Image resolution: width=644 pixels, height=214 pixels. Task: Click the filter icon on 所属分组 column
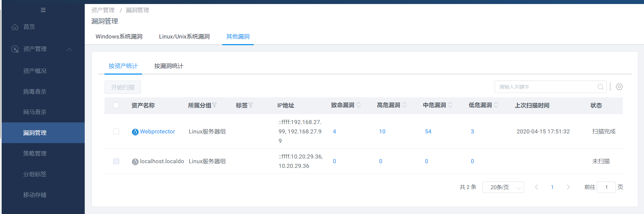[214, 105]
